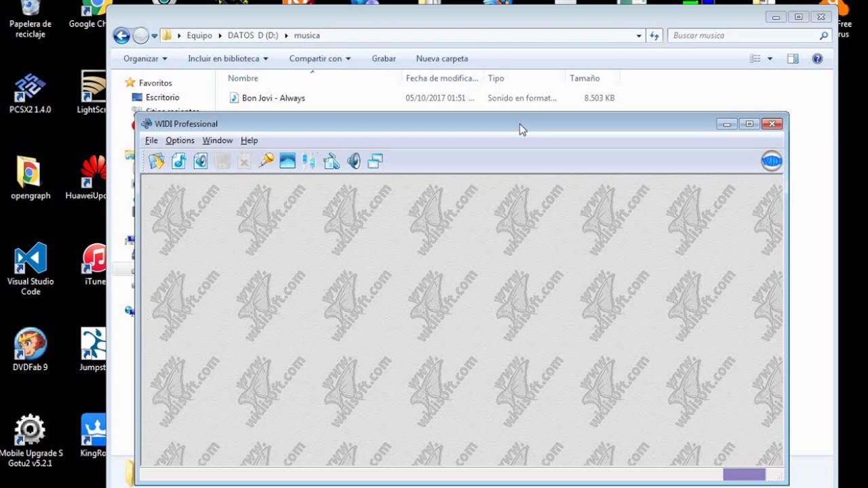
Task: Click the loudspeaker playback icon
Action: click(353, 161)
